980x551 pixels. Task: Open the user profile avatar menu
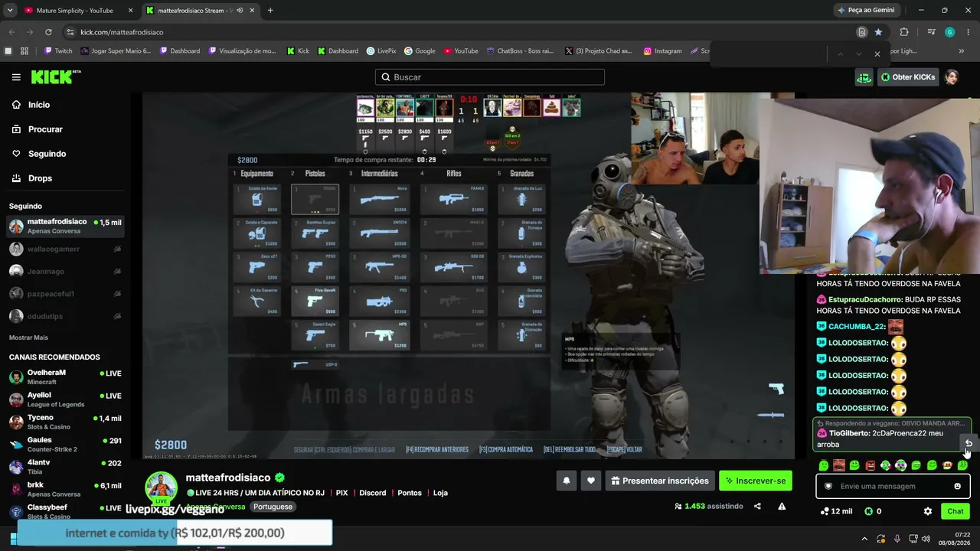tap(952, 77)
